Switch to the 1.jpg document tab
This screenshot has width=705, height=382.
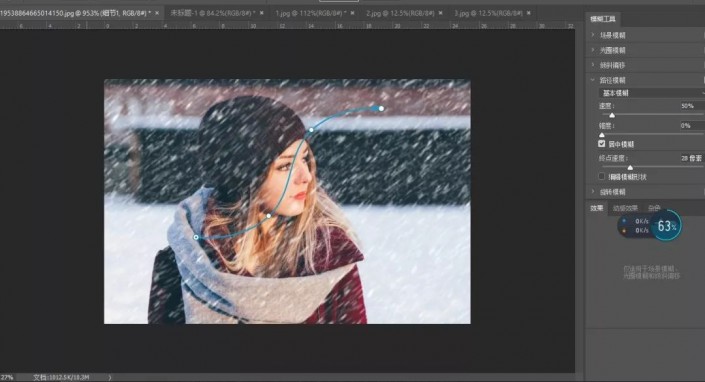coord(311,13)
